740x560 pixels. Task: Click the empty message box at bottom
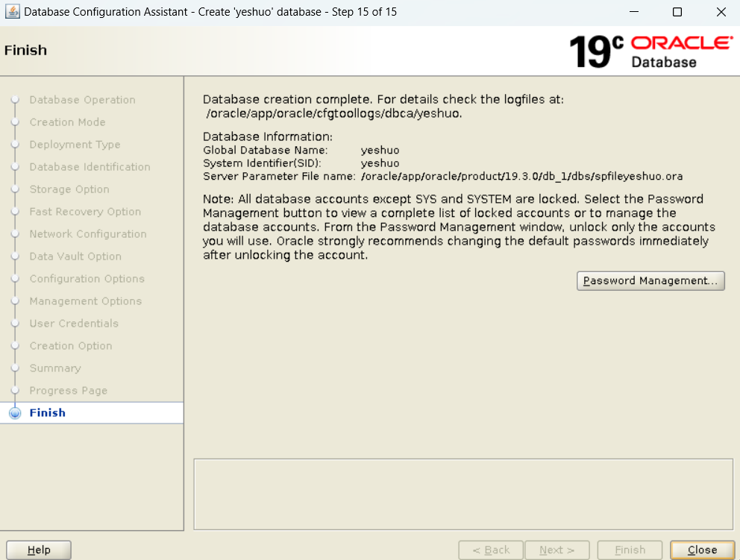pyautogui.click(x=463, y=494)
